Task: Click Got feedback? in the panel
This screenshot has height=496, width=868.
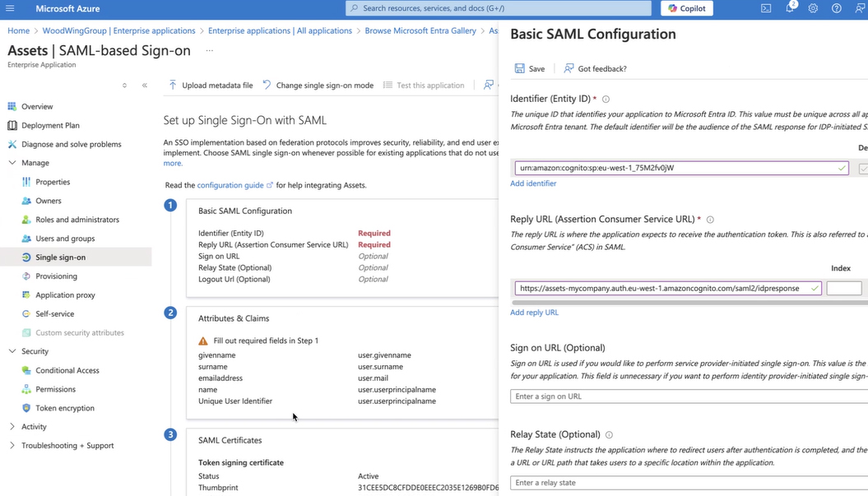Action: pos(595,68)
